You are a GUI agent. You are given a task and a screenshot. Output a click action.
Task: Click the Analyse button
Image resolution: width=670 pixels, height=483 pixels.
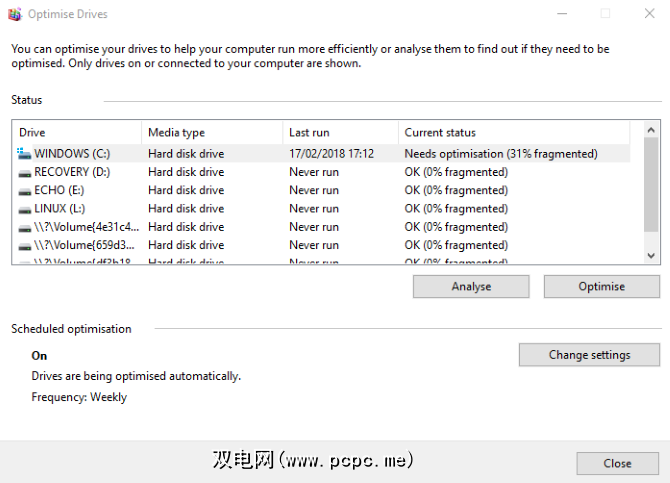tap(471, 286)
